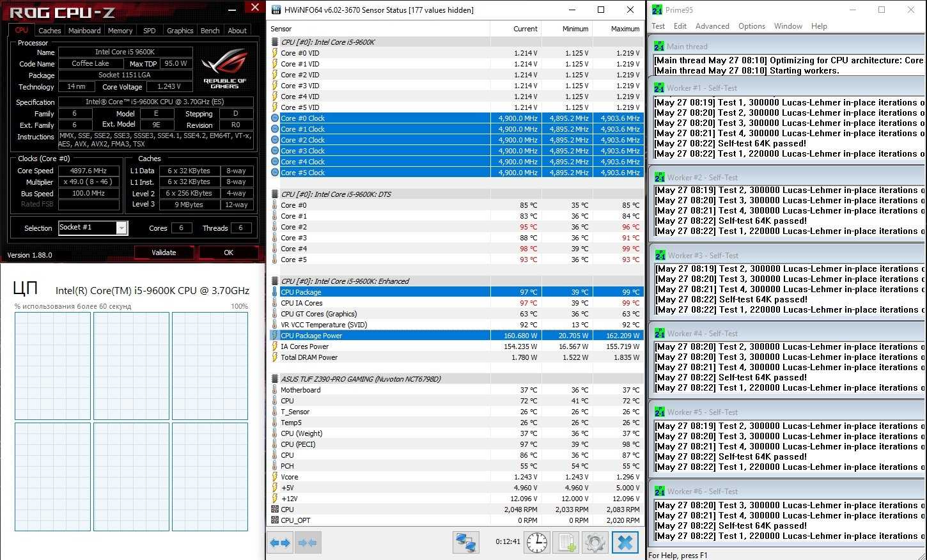The image size is (927, 560).
Task: Click the Prime95 Main thread window icon
Action: click(658, 47)
